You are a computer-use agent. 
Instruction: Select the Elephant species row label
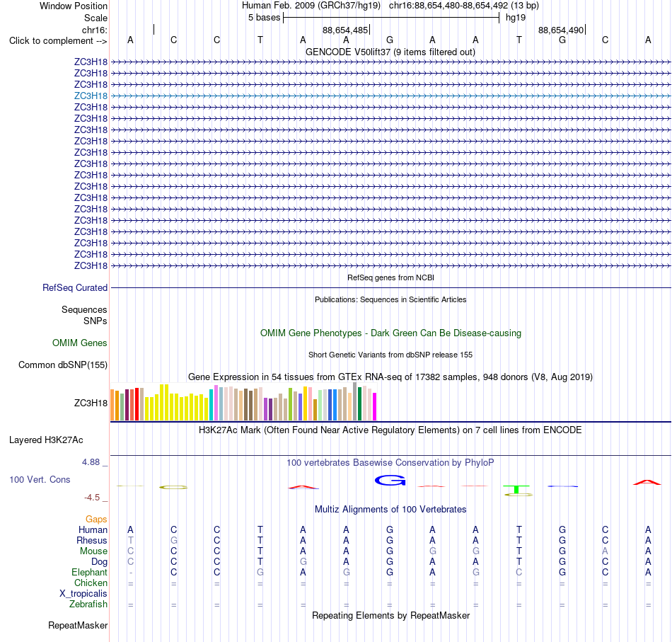[x=89, y=573]
